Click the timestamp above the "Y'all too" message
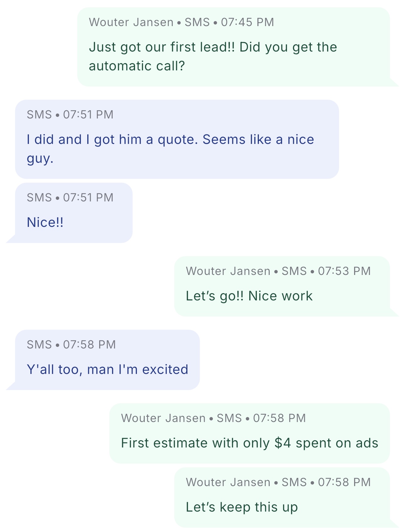405x532 pixels. click(89, 345)
